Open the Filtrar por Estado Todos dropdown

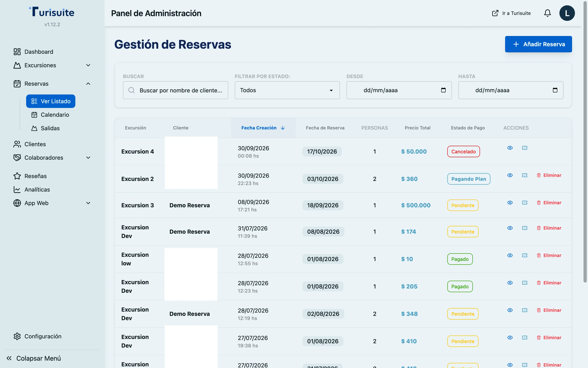click(287, 90)
